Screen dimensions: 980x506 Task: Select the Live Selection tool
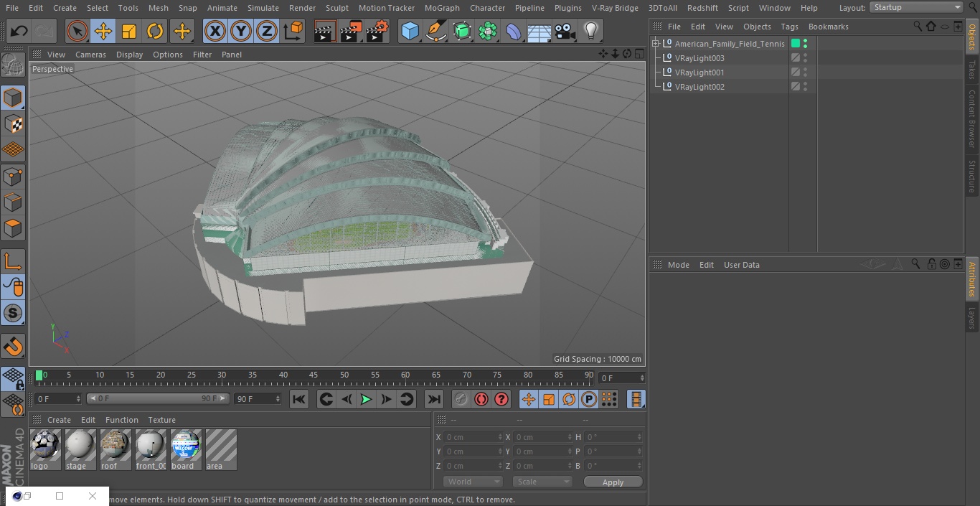tap(77, 32)
